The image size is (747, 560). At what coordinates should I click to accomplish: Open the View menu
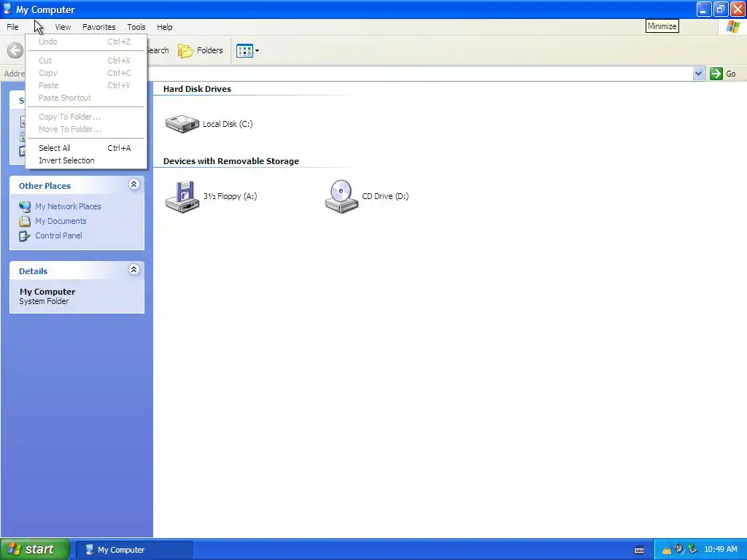pyautogui.click(x=63, y=27)
